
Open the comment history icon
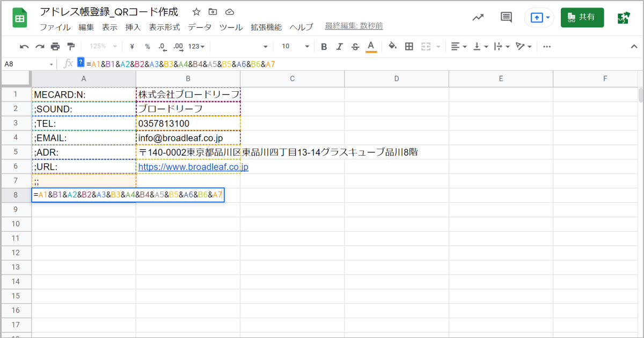tap(506, 17)
